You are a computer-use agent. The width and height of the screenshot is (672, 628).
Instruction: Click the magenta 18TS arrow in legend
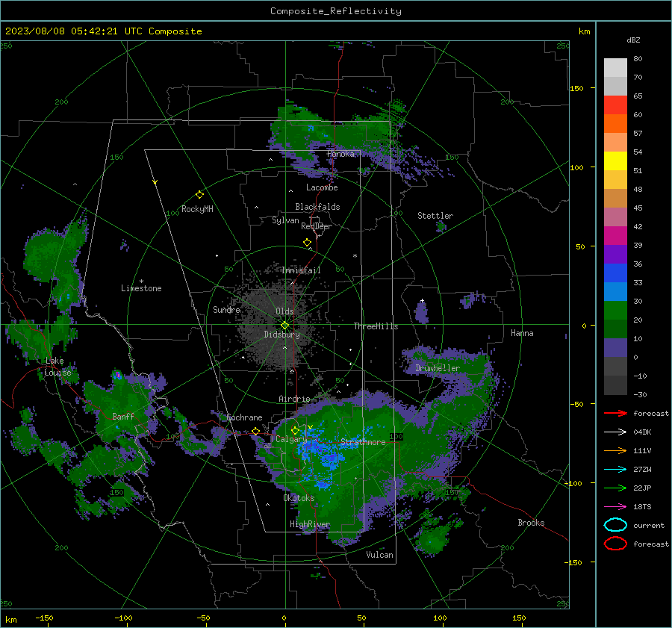(615, 507)
